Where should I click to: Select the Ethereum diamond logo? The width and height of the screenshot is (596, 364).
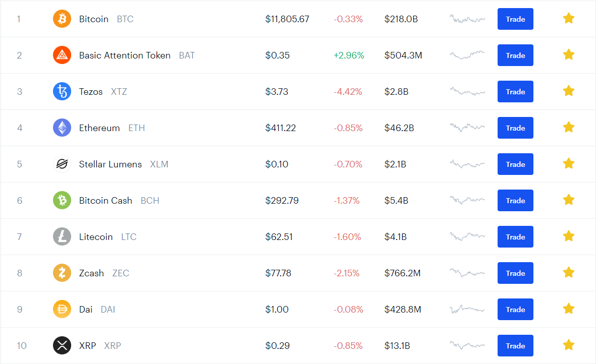62,128
